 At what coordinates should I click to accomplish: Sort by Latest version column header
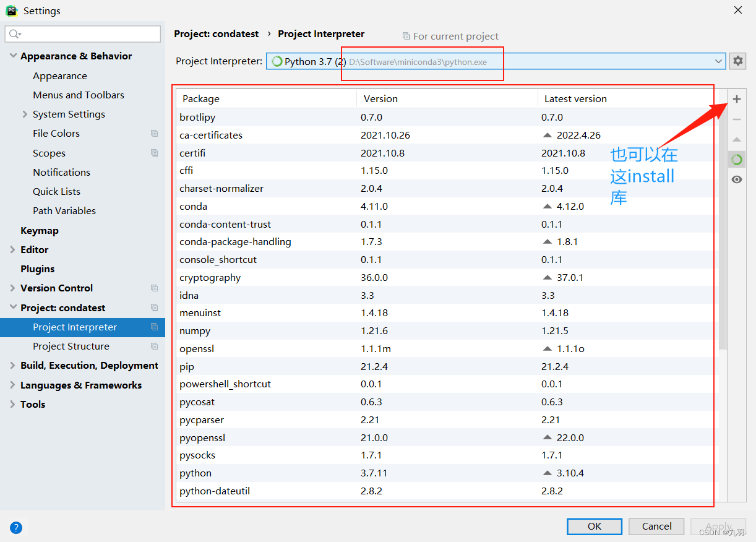point(627,98)
